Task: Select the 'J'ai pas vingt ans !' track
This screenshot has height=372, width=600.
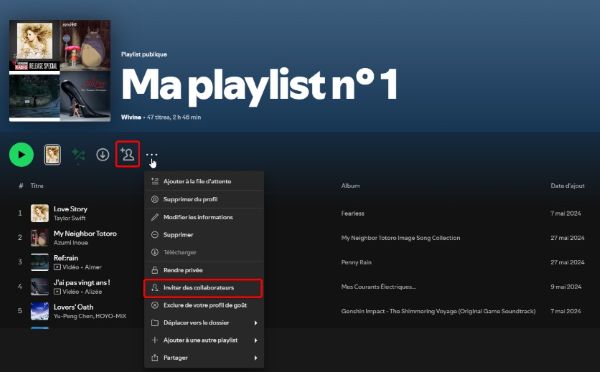Action: pyautogui.click(x=82, y=282)
